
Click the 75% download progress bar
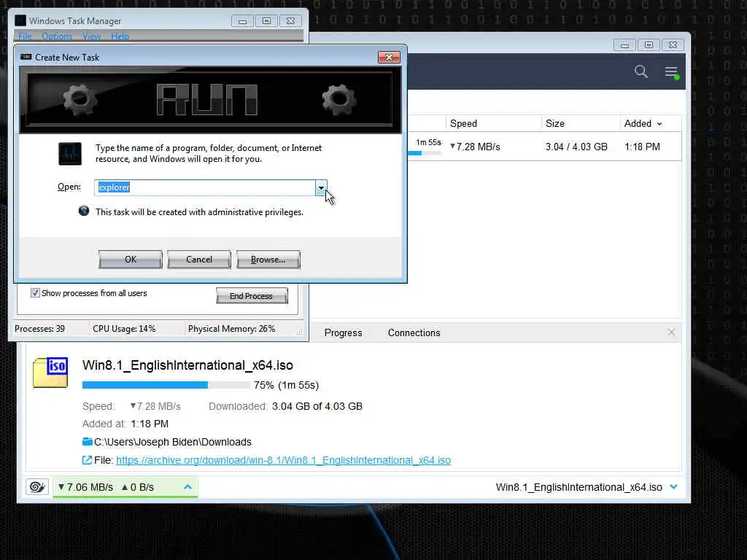click(166, 385)
